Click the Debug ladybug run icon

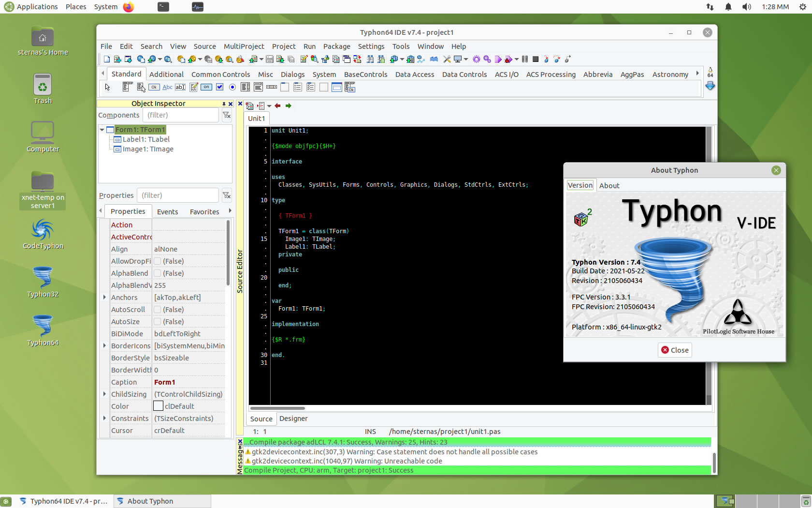508,60
